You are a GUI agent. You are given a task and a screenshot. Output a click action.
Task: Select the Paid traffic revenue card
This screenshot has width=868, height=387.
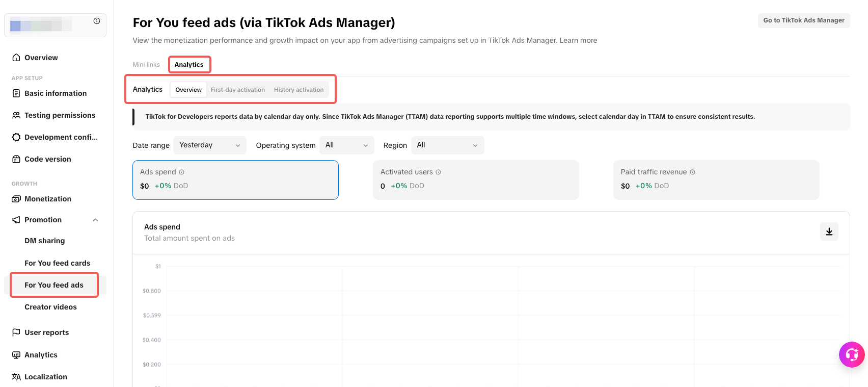[716, 180]
